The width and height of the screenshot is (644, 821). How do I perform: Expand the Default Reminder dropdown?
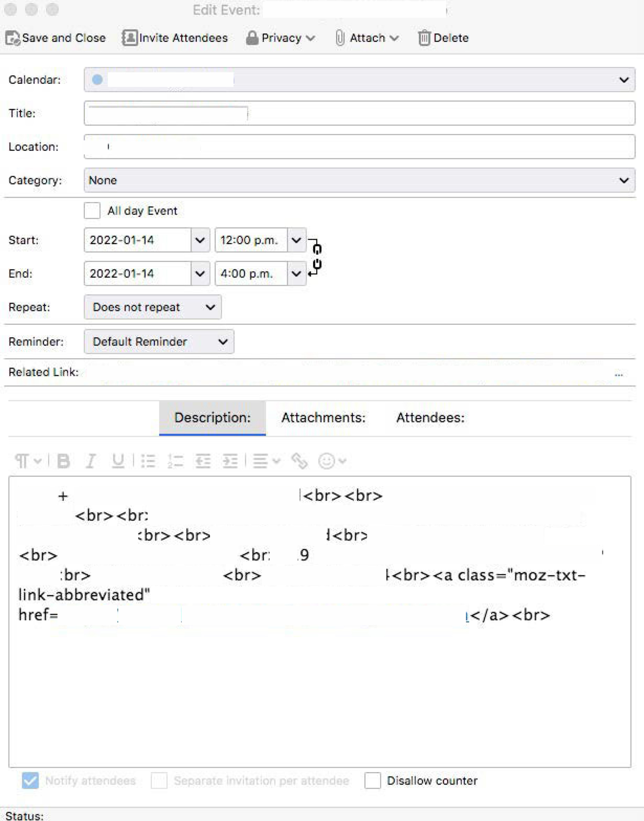pyautogui.click(x=159, y=342)
